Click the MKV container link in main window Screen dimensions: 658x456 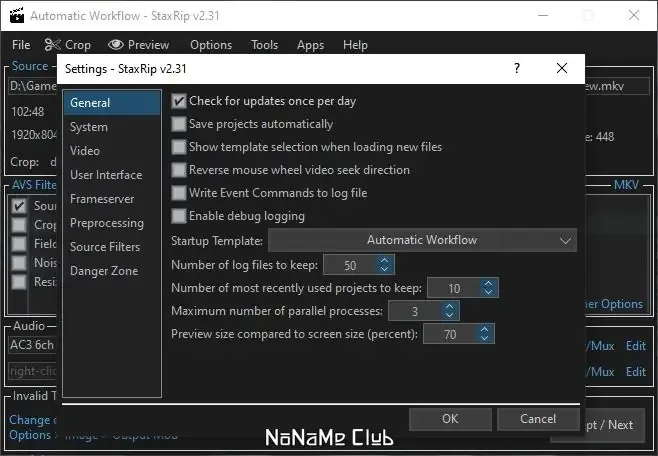pos(626,185)
